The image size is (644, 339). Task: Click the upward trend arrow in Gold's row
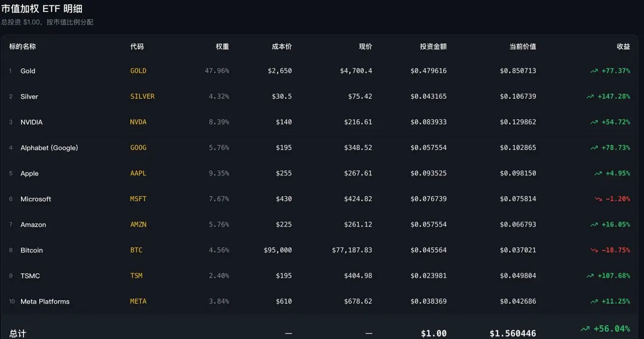[594, 71]
